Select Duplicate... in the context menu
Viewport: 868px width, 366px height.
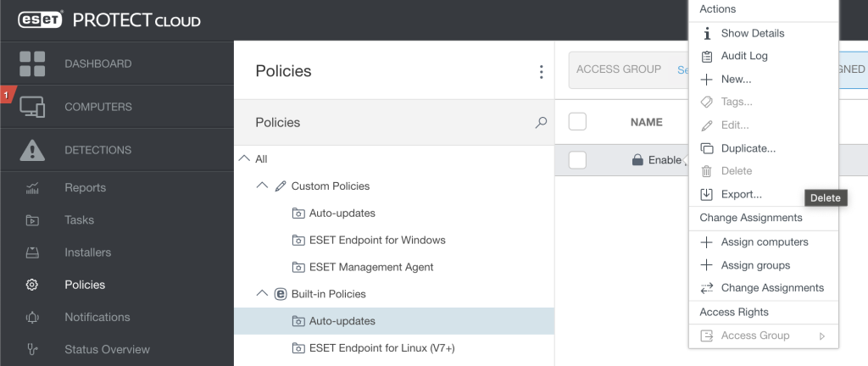(748, 148)
